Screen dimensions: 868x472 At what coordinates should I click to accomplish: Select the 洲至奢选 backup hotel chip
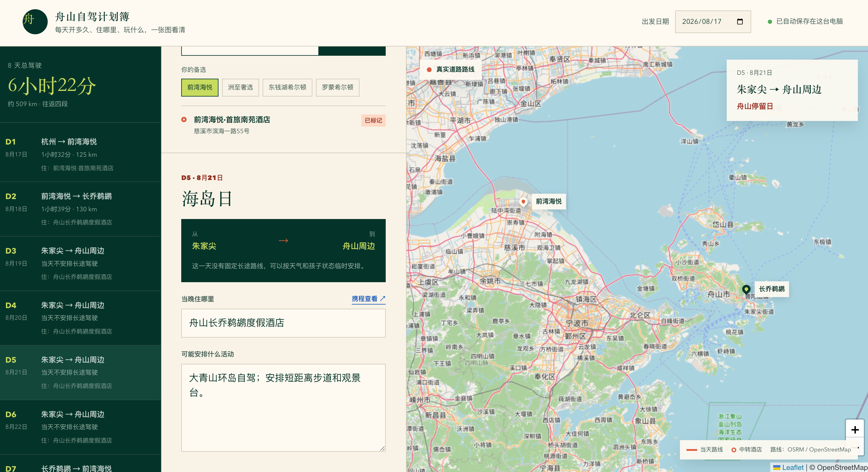pyautogui.click(x=240, y=87)
